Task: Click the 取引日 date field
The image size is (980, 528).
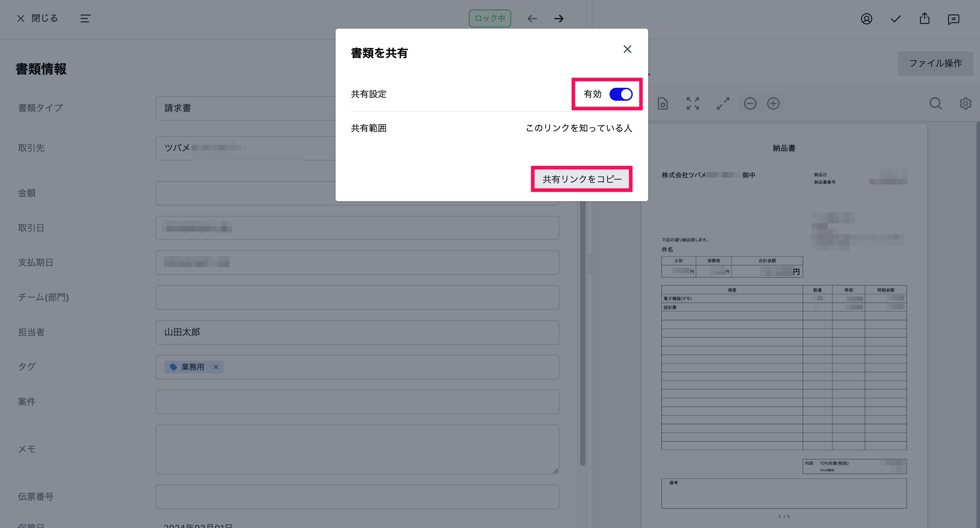Action: click(357, 228)
